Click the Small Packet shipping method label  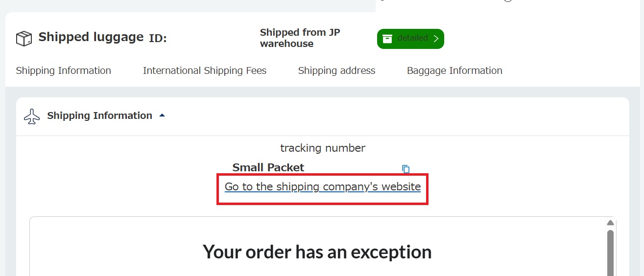pos(268,167)
